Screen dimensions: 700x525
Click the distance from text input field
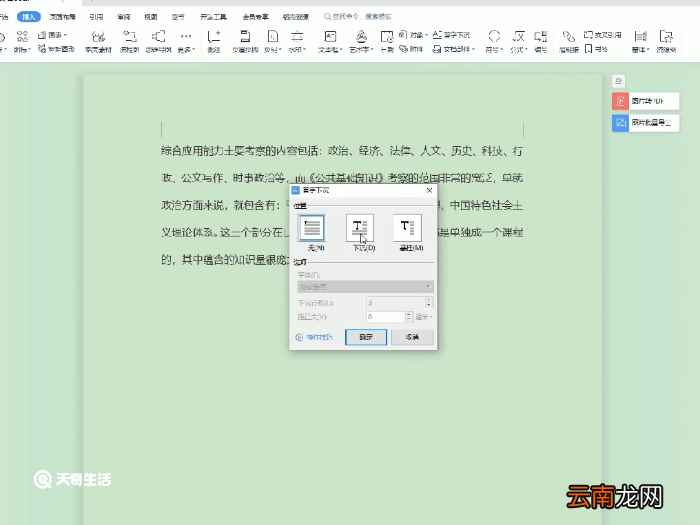386,317
